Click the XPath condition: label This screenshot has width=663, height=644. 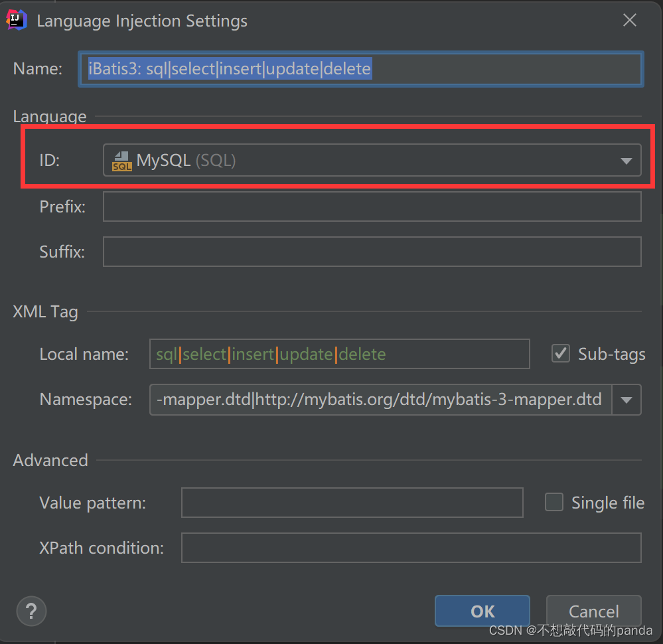102,548
